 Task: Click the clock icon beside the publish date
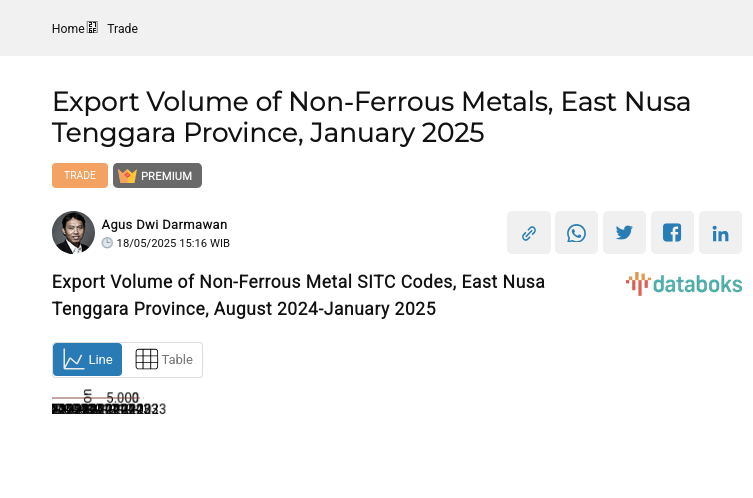pyautogui.click(x=107, y=243)
